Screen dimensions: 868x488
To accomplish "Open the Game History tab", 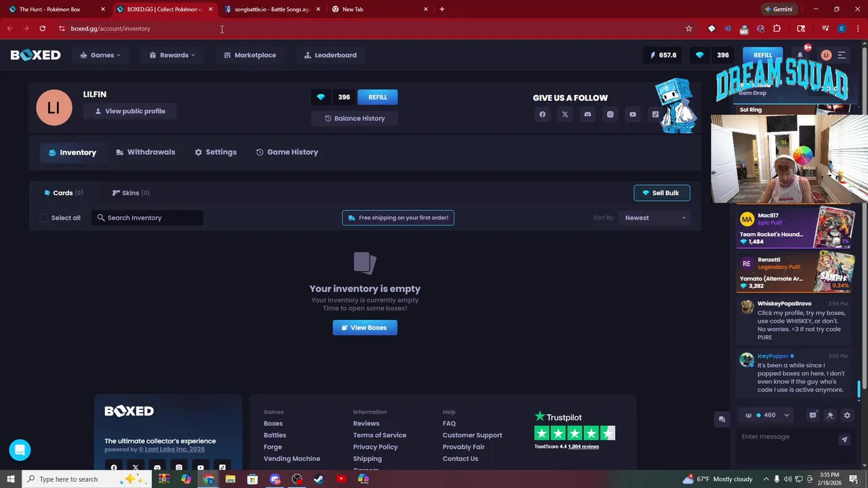I will point(288,152).
